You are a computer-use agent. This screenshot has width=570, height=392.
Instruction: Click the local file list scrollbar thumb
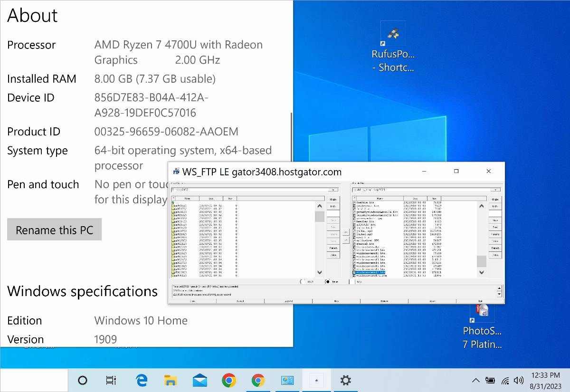pos(320,217)
